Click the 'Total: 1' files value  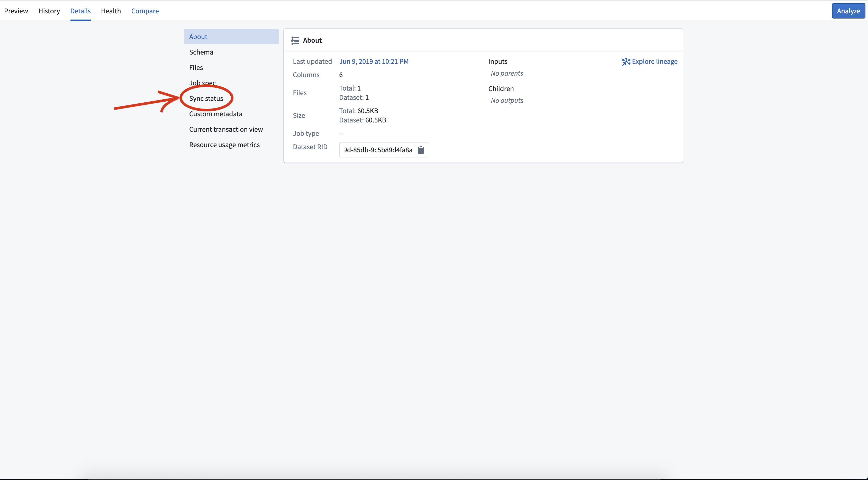[350, 88]
